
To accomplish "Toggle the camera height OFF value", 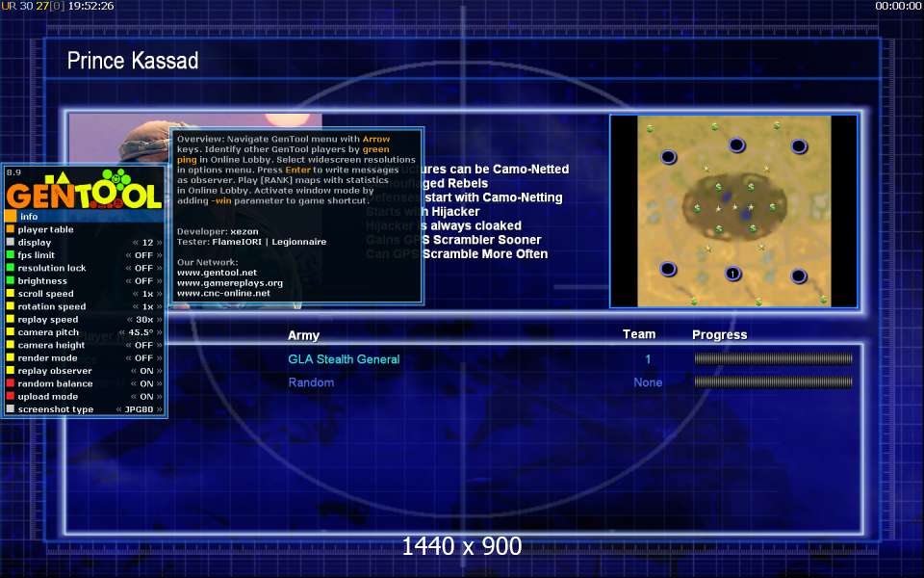I will (x=143, y=346).
